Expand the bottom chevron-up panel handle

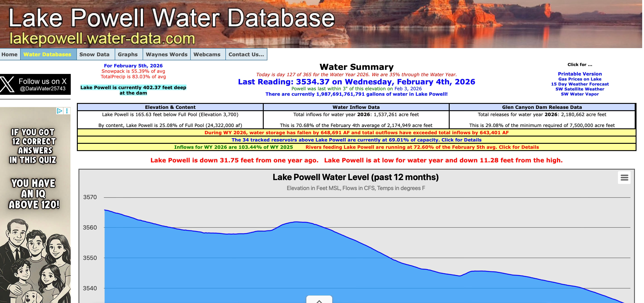point(319,300)
